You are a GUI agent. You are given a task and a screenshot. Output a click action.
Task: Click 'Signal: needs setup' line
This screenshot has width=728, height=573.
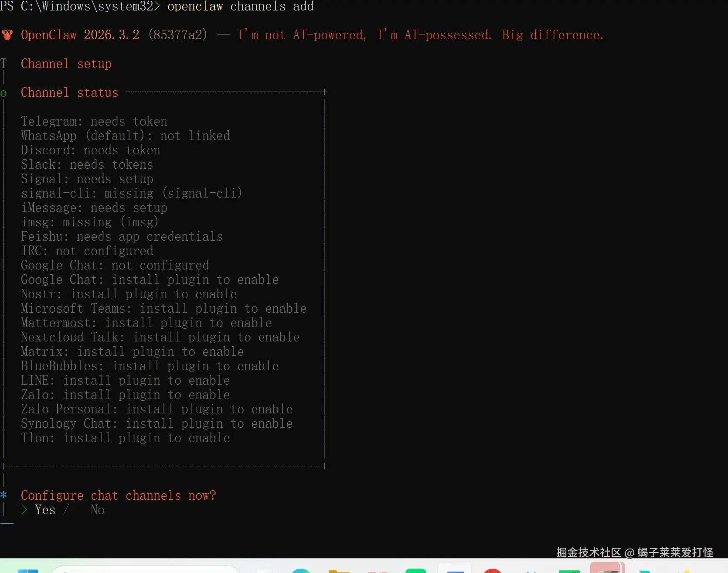coord(87,179)
